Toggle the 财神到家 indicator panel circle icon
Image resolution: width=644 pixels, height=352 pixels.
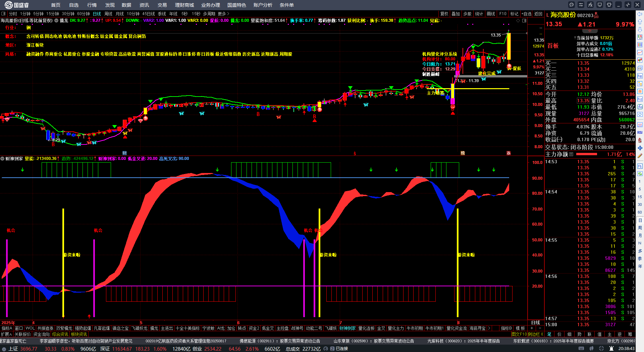click(x=2, y=159)
